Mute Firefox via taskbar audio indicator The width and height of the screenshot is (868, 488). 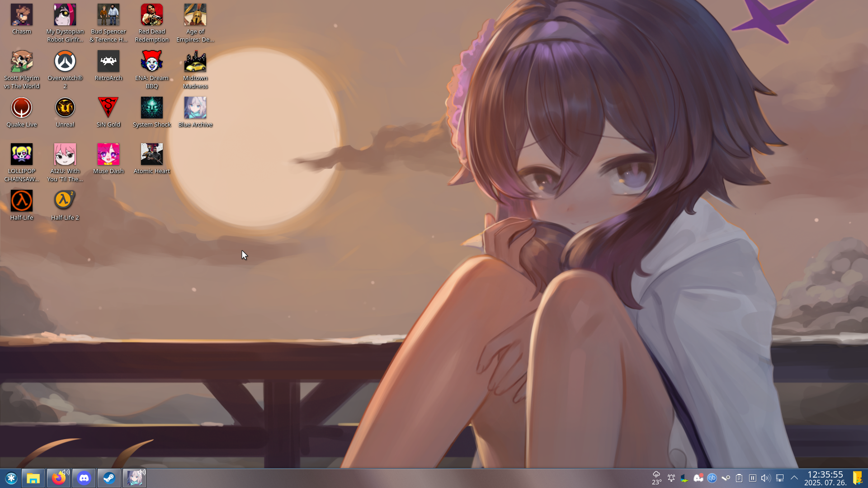click(66, 473)
